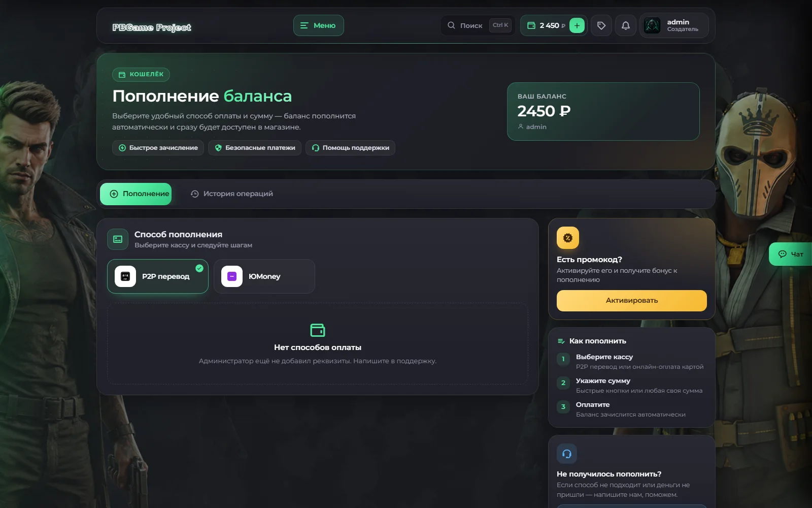Click the Не получилось пополнить? heading
812x508 pixels.
point(609,474)
